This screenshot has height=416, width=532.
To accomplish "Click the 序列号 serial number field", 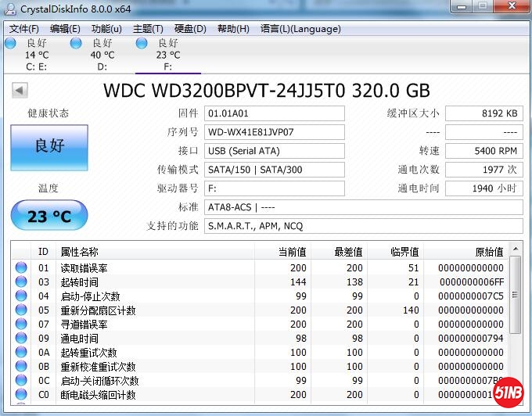I will [274, 132].
